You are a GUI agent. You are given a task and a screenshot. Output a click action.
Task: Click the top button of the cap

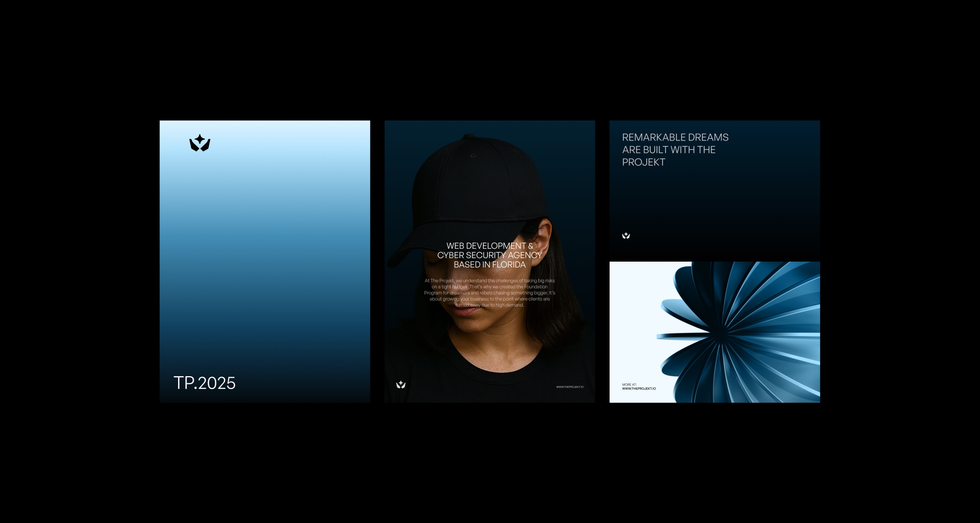click(x=468, y=136)
